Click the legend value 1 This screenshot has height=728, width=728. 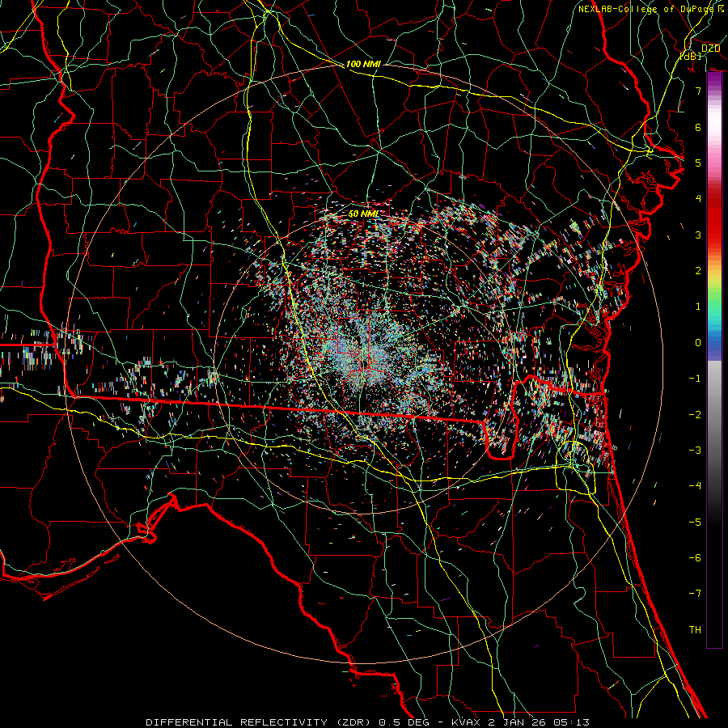click(698, 307)
